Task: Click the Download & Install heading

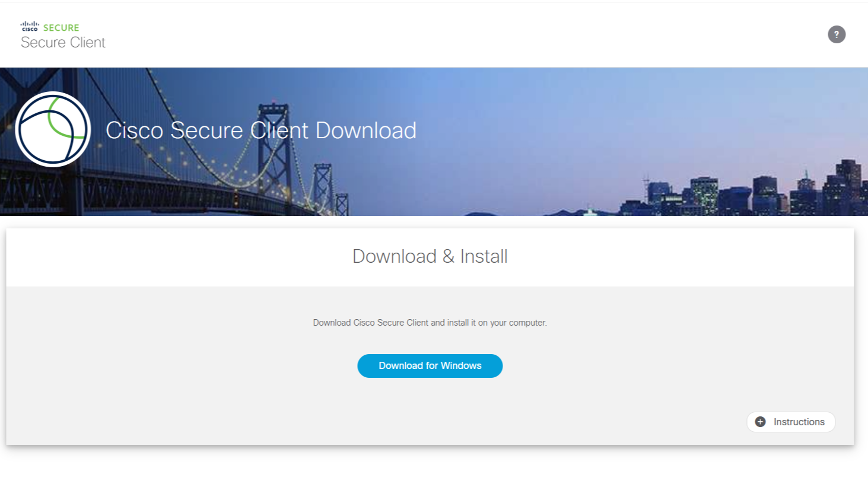Action: 430,256
